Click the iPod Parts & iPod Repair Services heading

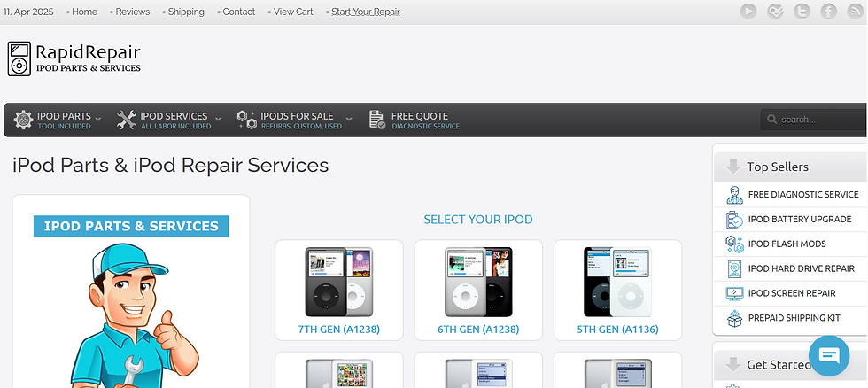click(170, 165)
